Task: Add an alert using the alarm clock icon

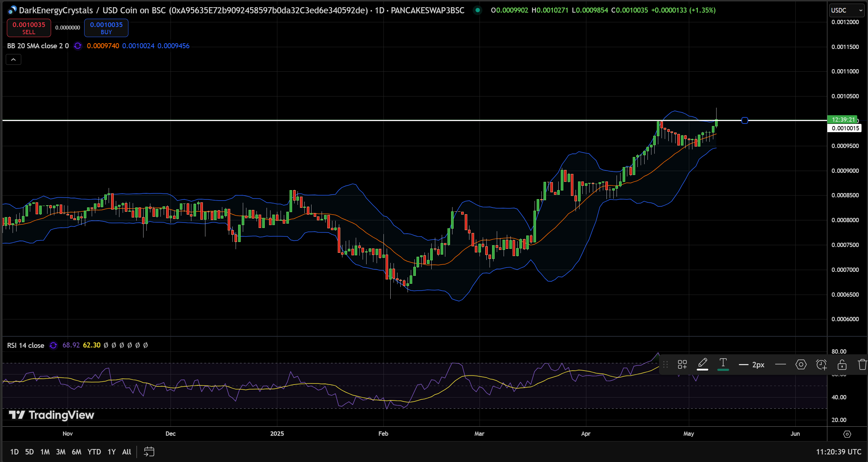Action: (x=822, y=364)
